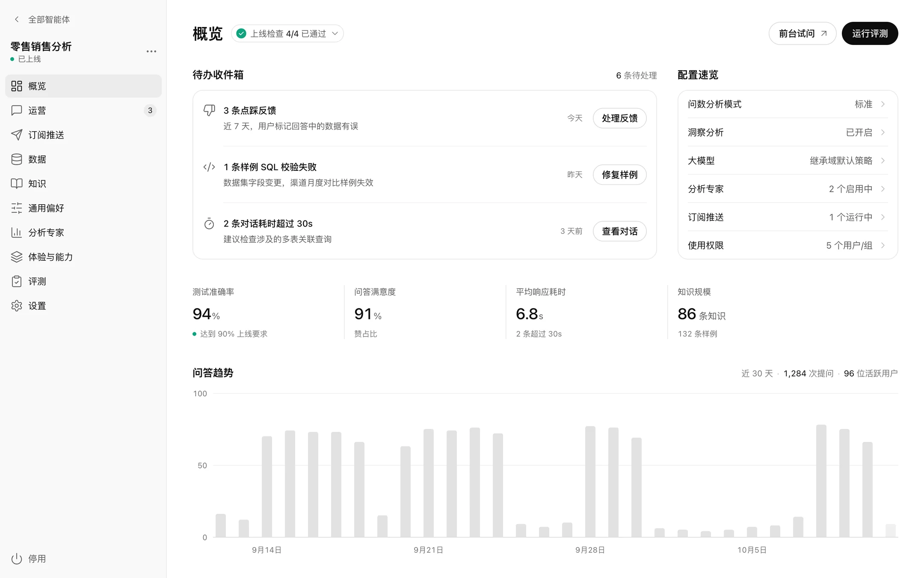Click the 6.8s 平均响应耗时 value
Image resolution: width=924 pixels, height=578 pixels.
(529, 314)
